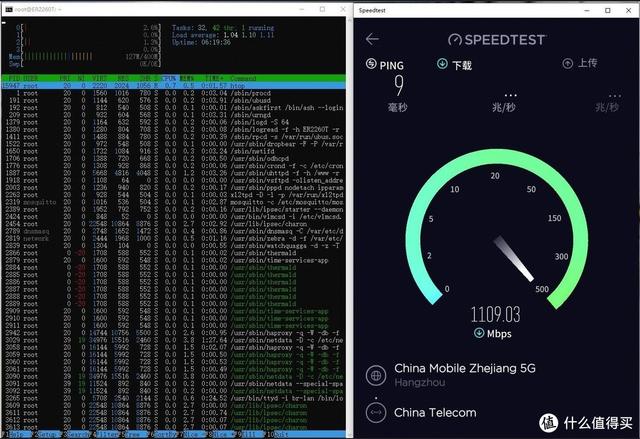The height and width of the screenshot is (439, 640).
Task: Click the connection icon beside China Telecom
Action: 376,412
